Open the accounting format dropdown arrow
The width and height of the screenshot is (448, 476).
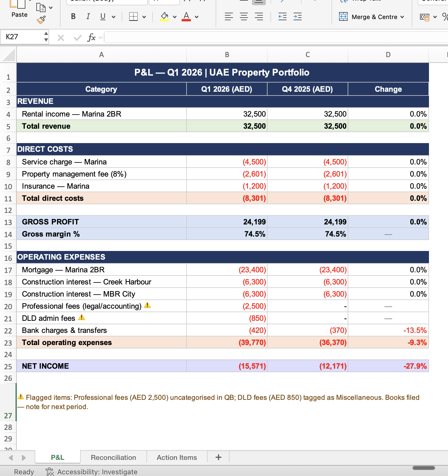pyautogui.click(x=435, y=17)
